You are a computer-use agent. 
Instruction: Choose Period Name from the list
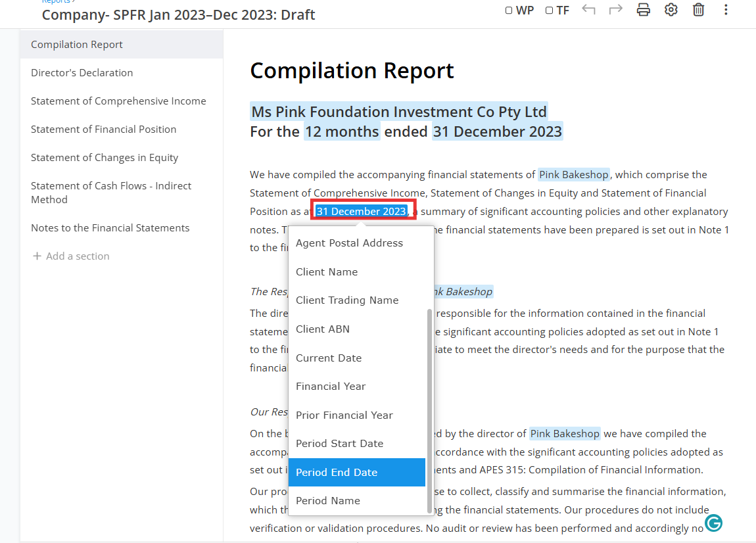[357, 500]
